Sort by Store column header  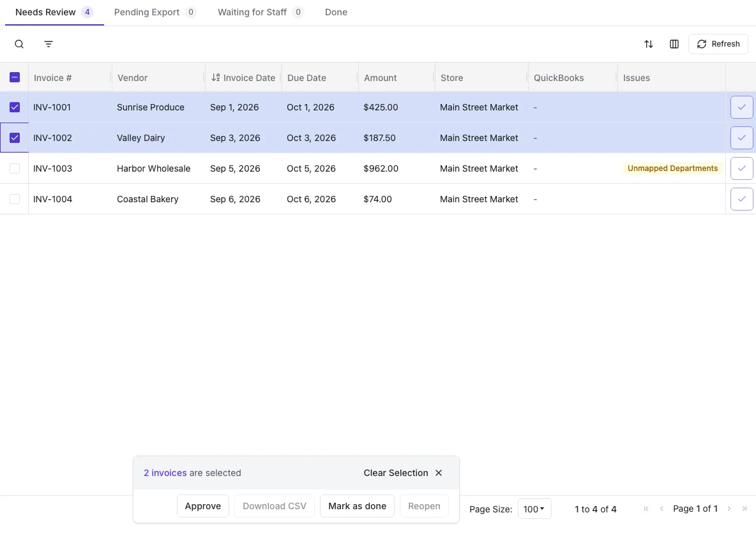coord(481,78)
